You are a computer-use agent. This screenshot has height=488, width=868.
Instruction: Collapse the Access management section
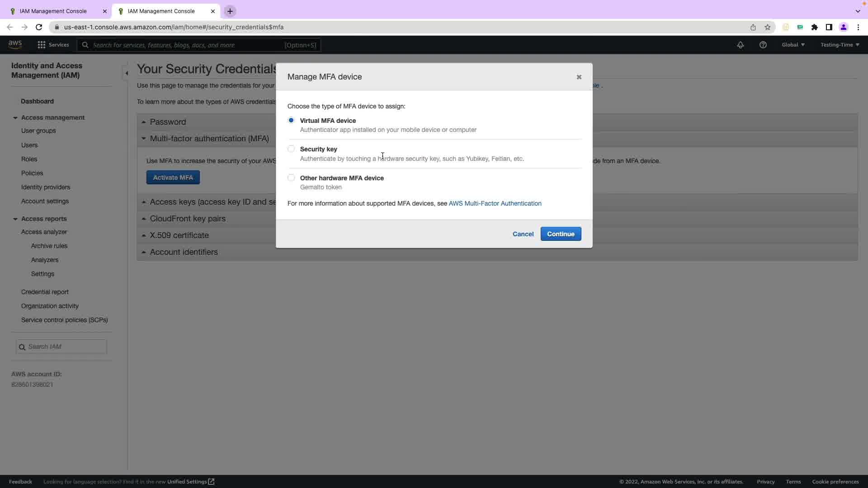(x=15, y=118)
